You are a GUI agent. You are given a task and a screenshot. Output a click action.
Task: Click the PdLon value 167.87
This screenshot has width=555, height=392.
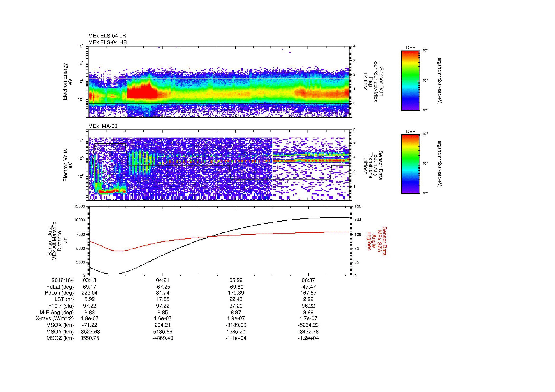pyautogui.click(x=308, y=293)
